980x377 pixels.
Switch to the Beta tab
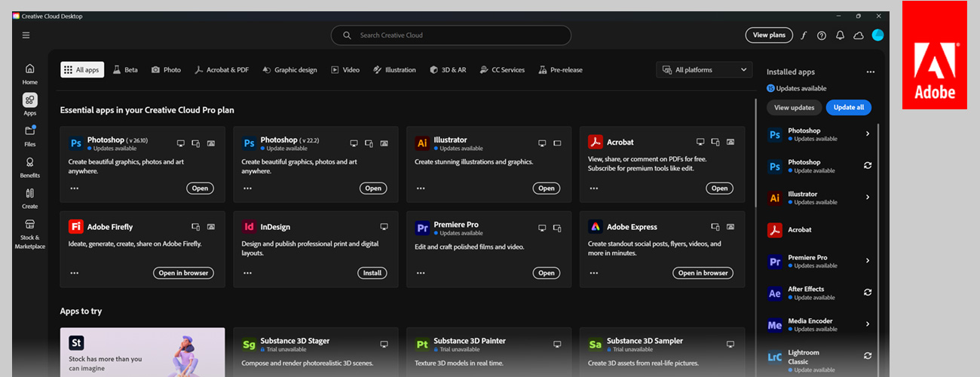coord(125,69)
